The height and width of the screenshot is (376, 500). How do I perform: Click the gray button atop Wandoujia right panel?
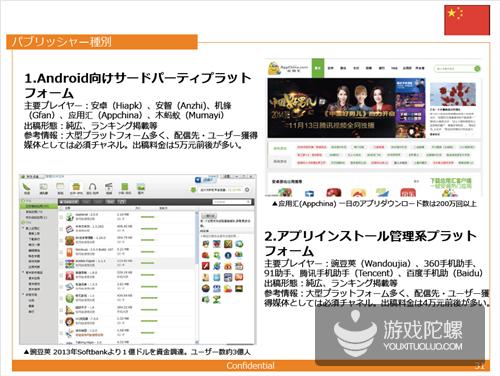(x=209, y=216)
